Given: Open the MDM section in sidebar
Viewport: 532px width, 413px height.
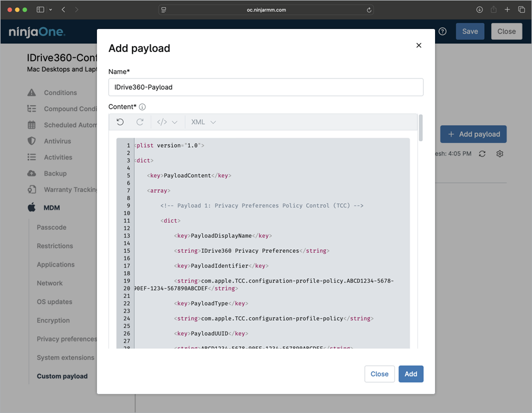Looking at the screenshot, I should [51, 208].
